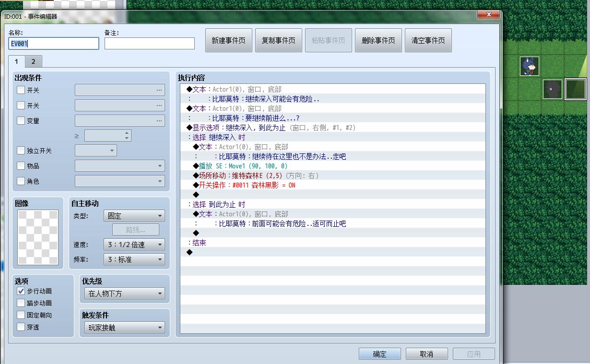The width and height of the screenshot is (590, 364).
Task: Open the 频率 dropdown showing 3：标准
Action: click(x=134, y=259)
